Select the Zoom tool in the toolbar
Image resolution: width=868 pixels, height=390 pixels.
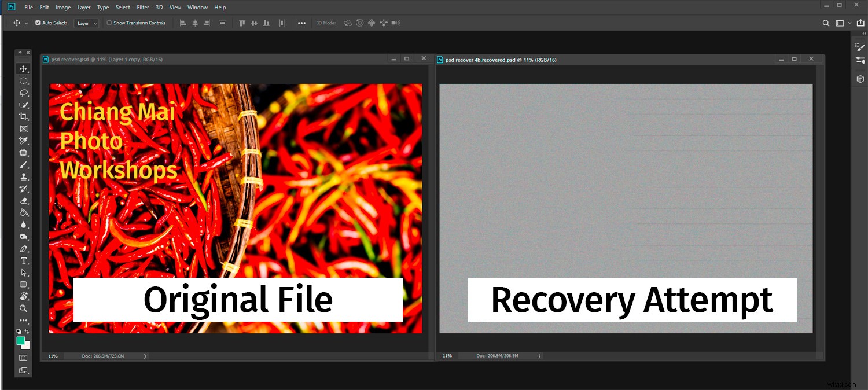click(x=24, y=308)
